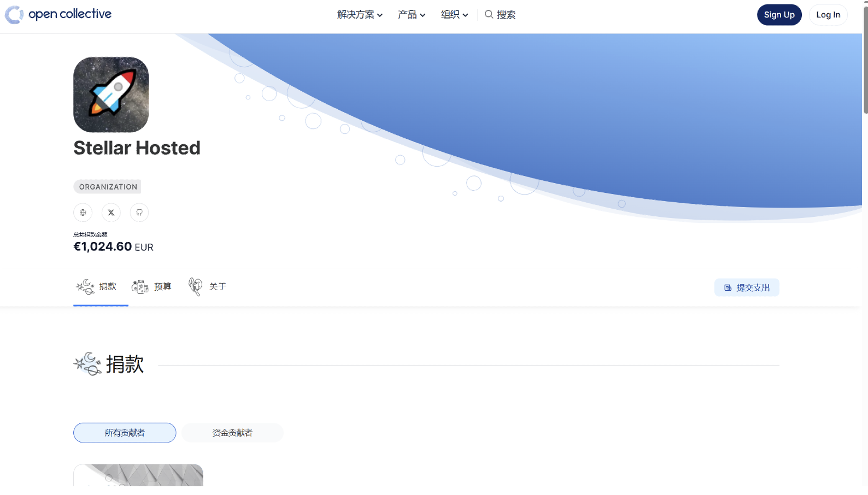Click the 预算 tab icon
The image size is (868, 495).
pos(140,287)
